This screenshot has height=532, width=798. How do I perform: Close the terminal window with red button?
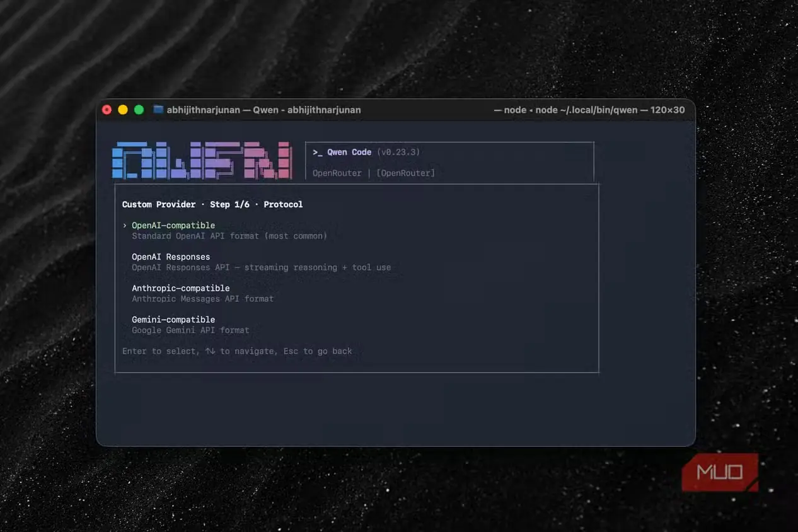click(x=107, y=110)
